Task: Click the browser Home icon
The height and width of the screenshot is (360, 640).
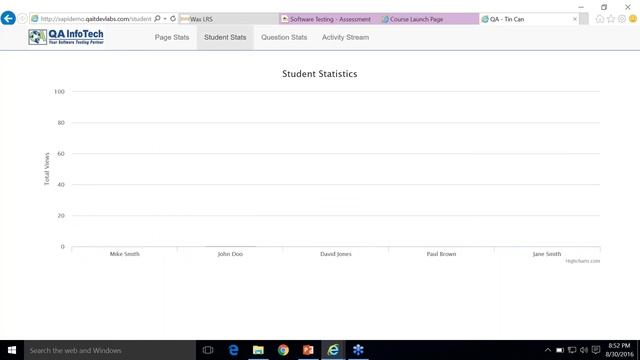Action: 600,19
